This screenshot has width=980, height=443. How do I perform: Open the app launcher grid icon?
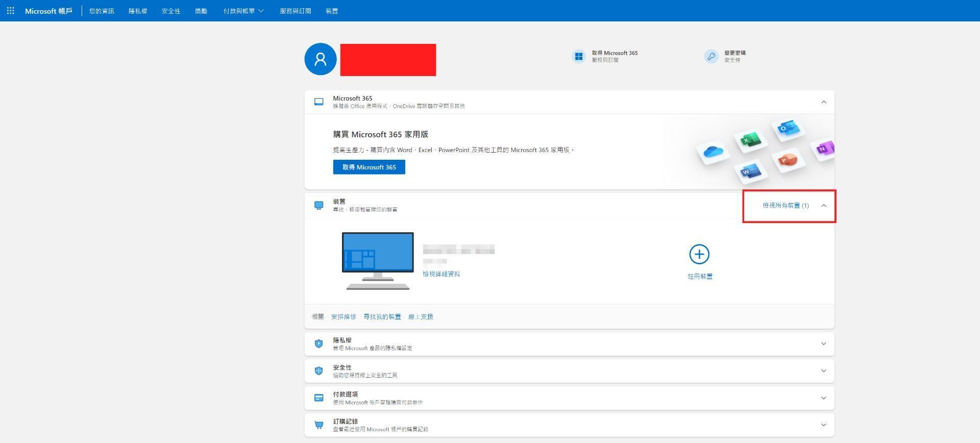[10, 11]
